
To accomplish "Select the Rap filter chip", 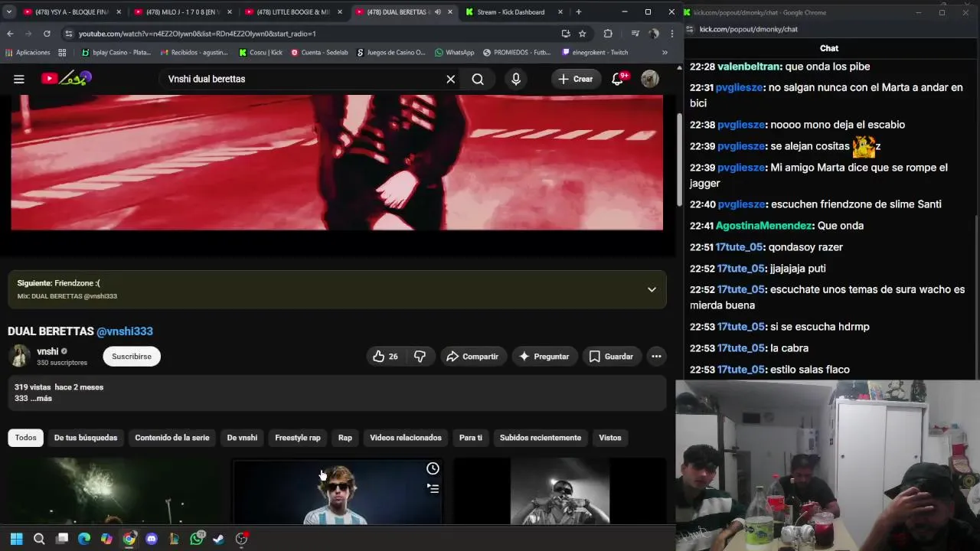I will pos(345,438).
